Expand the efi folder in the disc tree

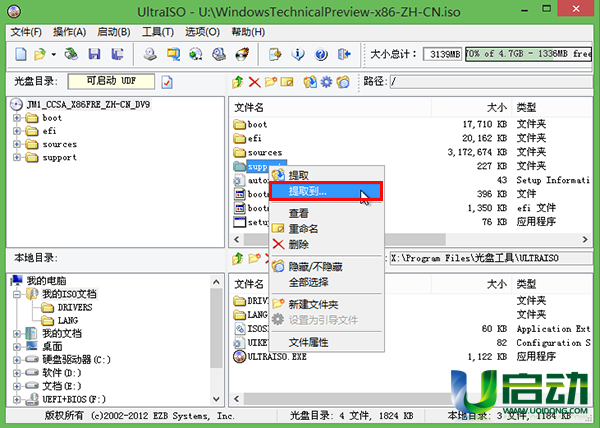[17, 131]
